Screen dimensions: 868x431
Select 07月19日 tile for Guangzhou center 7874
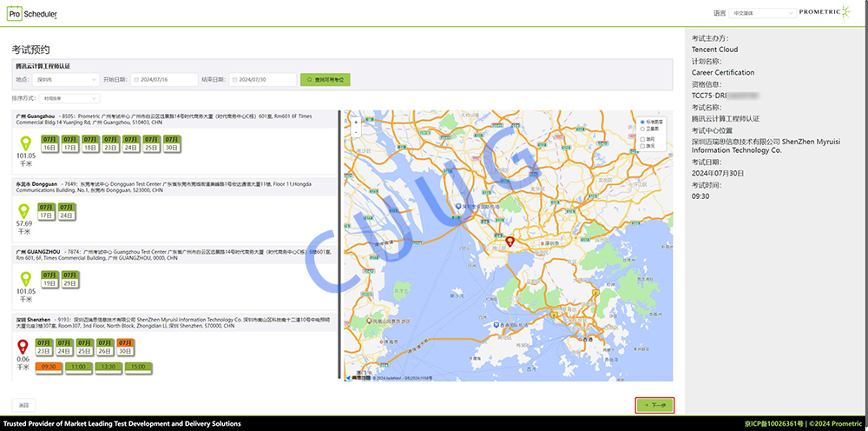coord(49,279)
